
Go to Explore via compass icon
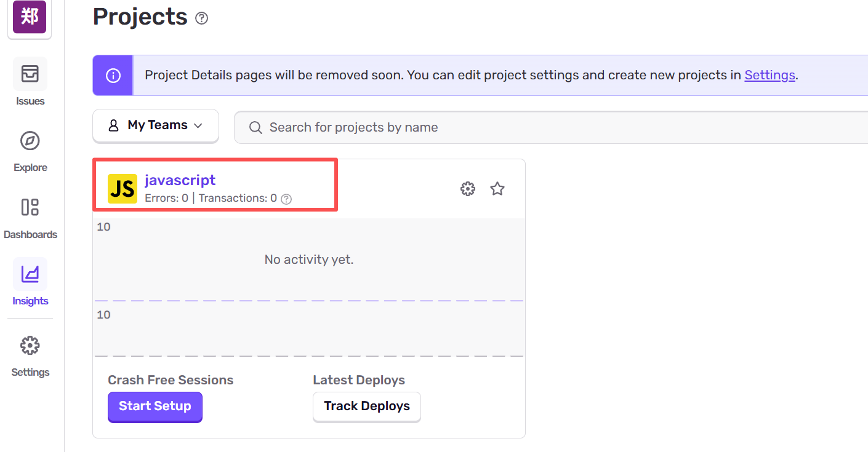30,141
